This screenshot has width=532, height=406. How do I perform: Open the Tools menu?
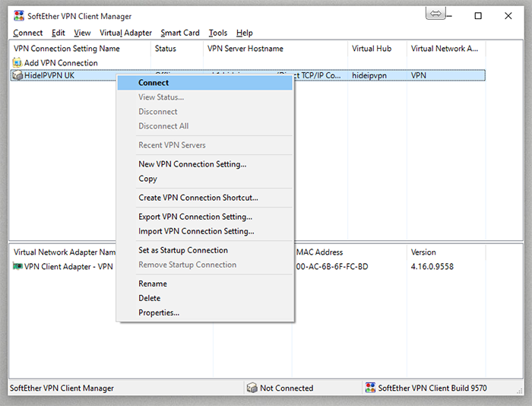pyautogui.click(x=218, y=33)
